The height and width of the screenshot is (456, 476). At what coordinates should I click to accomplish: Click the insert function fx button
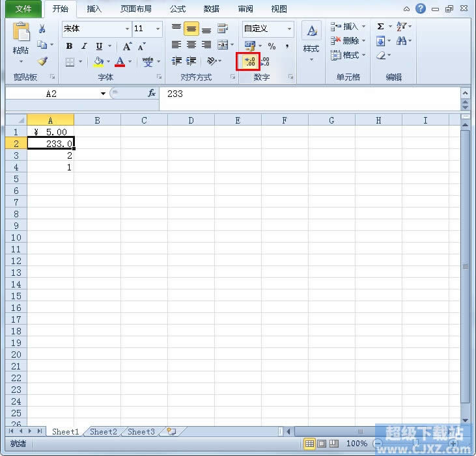click(152, 94)
